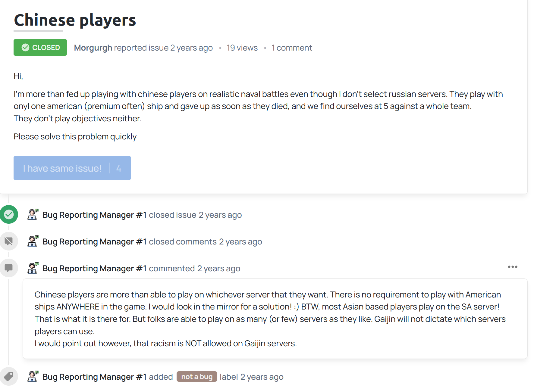Viewport: 534px width, 392px height.
Task: Click 'Bug Reporting Manager #1' on closed issue entry
Action: click(94, 215)
